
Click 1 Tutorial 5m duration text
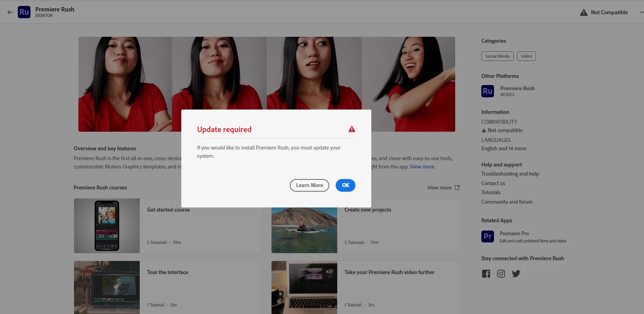point(162,305)
